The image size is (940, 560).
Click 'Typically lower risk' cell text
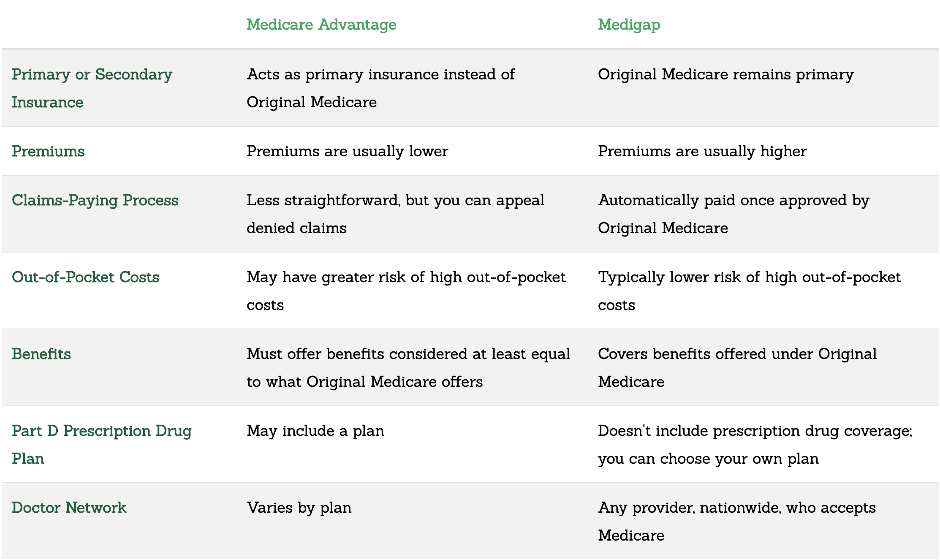pyautogui.click(x=749, y=291)
